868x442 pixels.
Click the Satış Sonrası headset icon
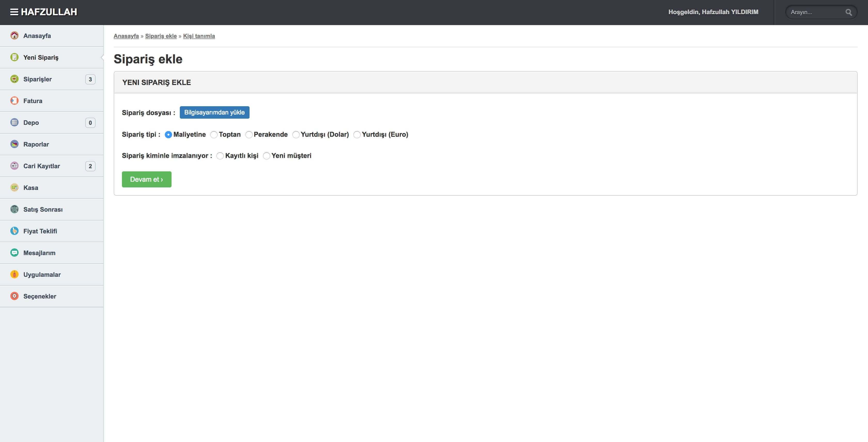14,209
